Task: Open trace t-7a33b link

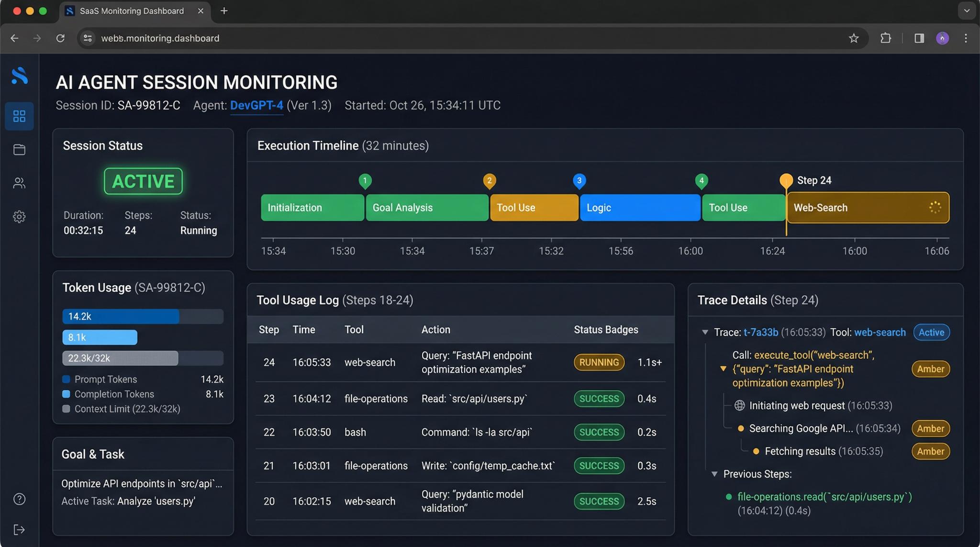Action: click(760, 332)
